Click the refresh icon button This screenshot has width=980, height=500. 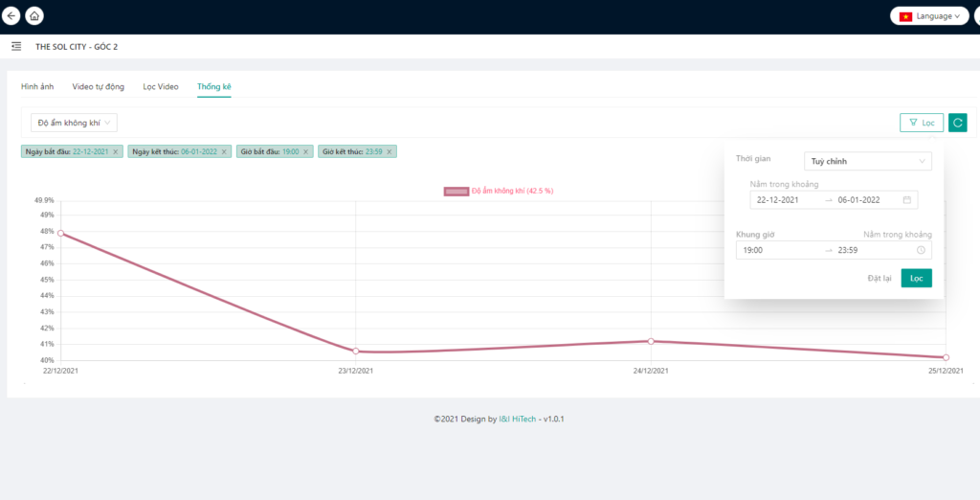coord(957,123)
